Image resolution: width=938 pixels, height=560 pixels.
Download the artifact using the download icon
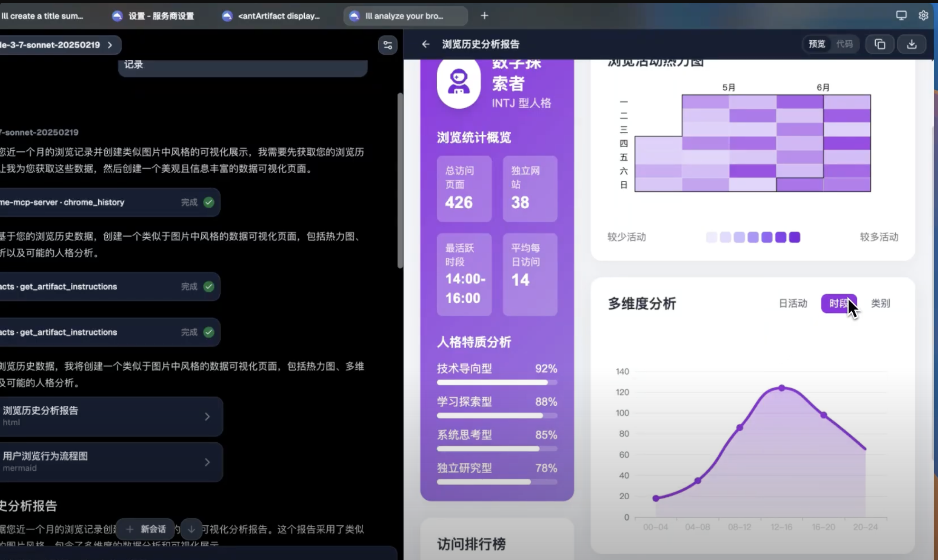(911, 44)
